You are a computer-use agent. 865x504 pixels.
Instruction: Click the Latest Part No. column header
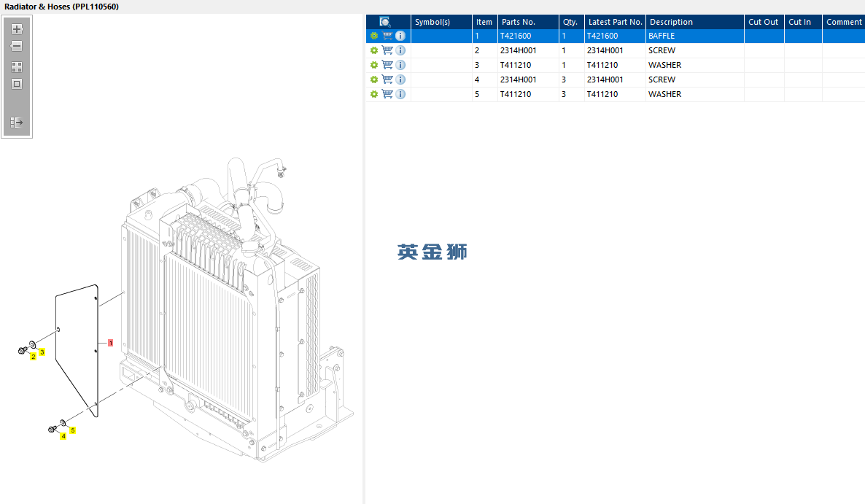pyautogui.click(x=615, y=22)
